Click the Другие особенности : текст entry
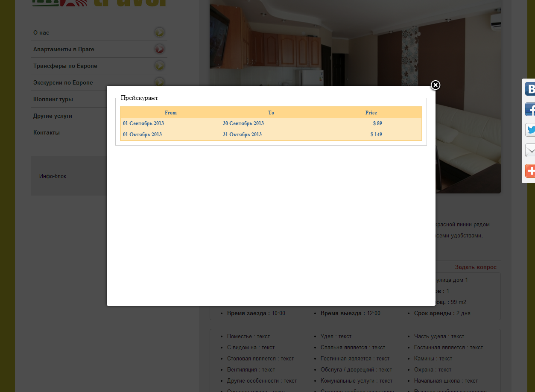 click(262, 380)
